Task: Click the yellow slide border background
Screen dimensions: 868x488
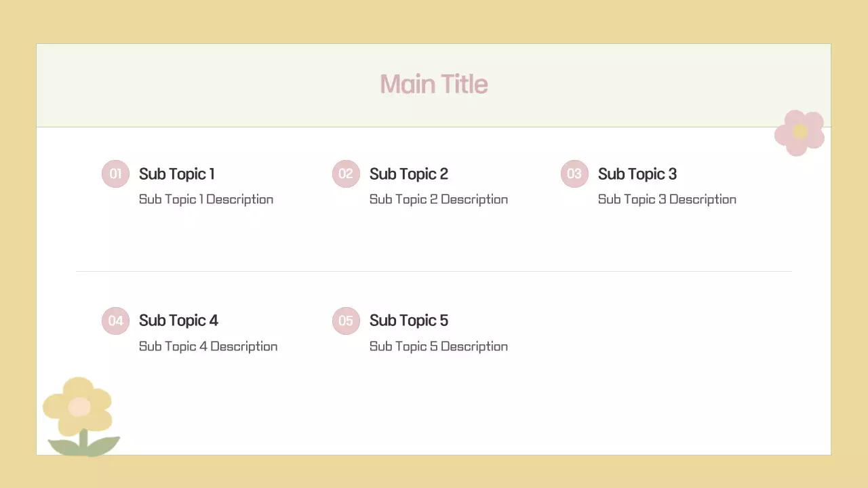Action: (x=434, y=20)
